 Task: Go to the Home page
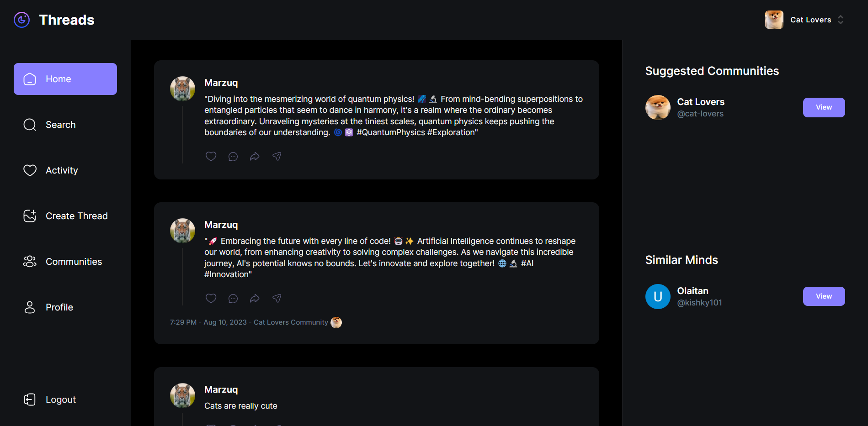point(65,79)
